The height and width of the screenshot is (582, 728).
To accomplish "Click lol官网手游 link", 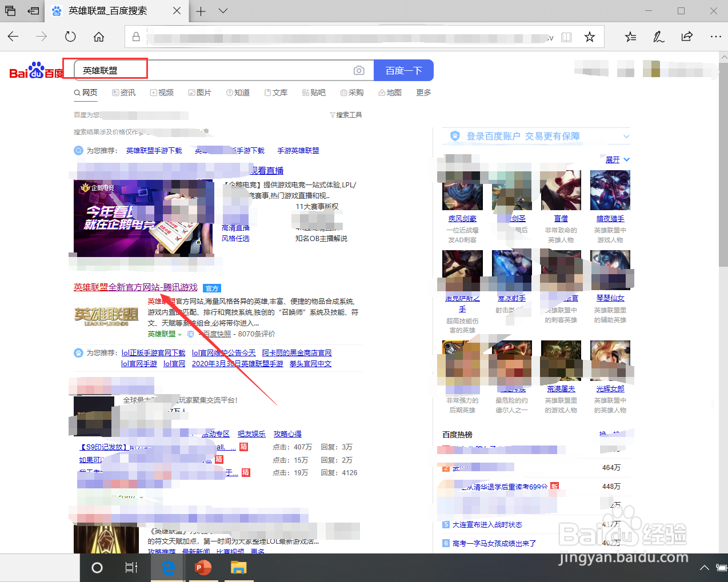I will click(x=139, y=364).
